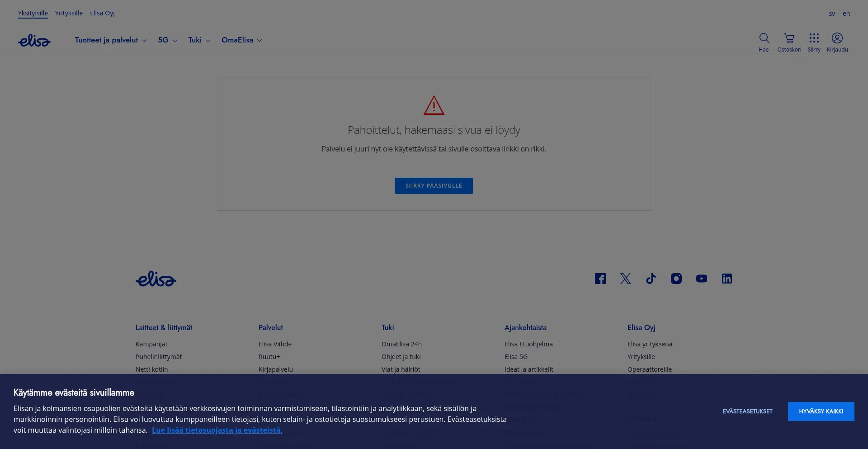Open the search (Hae) magnifier icon
Image resolution: width=868 pixels, height=449 pixels.
coord(764,38)
